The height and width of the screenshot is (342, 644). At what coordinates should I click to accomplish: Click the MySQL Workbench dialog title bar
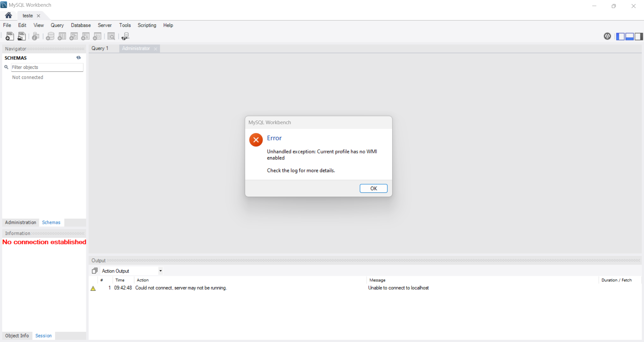click(x=319, y=123)
